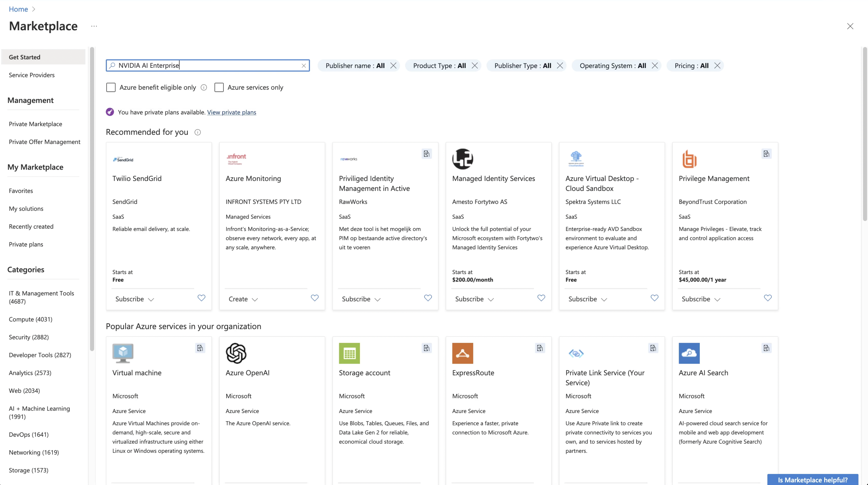868x485 pixels.
Task: Click info icon beside Azure benefit eligible
Action: tap(204, 88)
